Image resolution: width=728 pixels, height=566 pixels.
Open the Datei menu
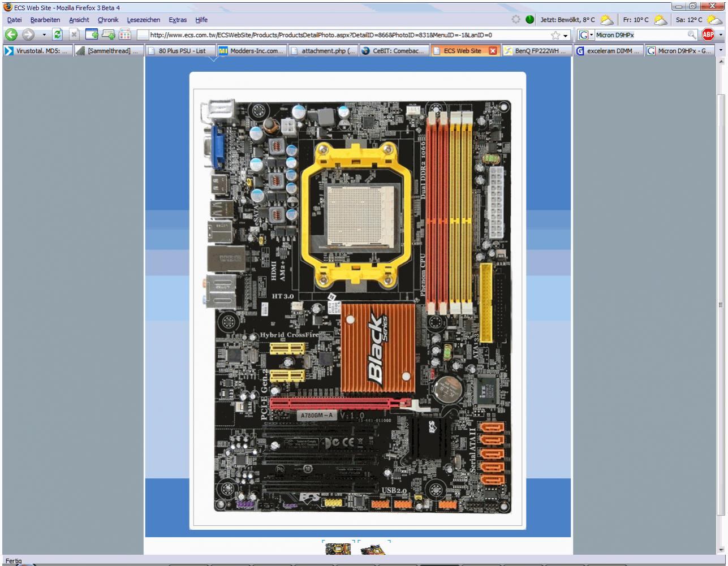[14, 20]
